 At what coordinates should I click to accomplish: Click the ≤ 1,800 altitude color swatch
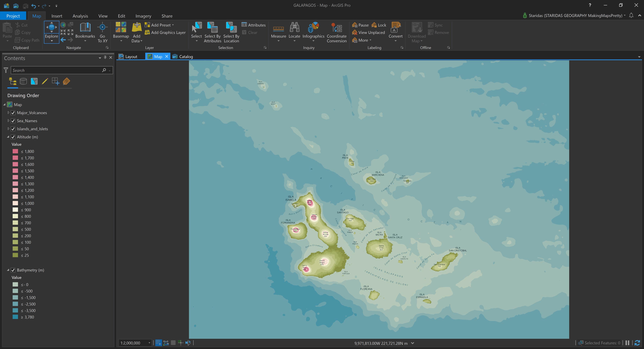[x=15, y=151]
